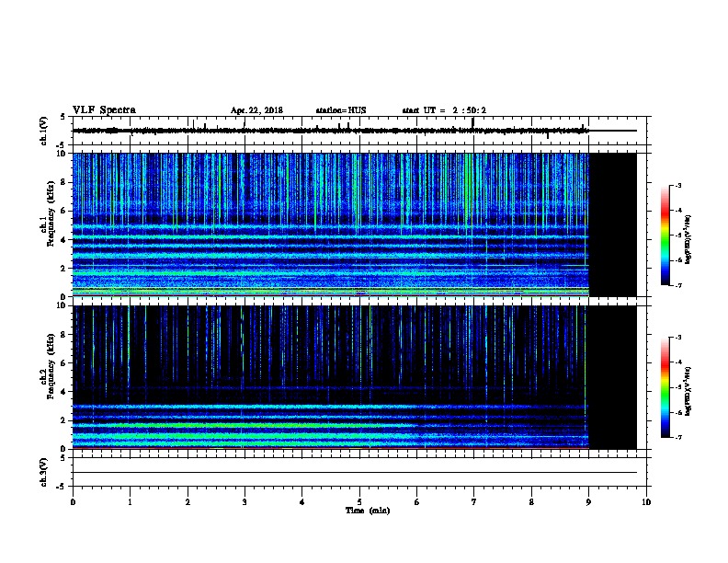The width and height of the screenshot is (728, 563).
Task: Click the "Time (min)" axis title
Action: (x=368, y=511)
